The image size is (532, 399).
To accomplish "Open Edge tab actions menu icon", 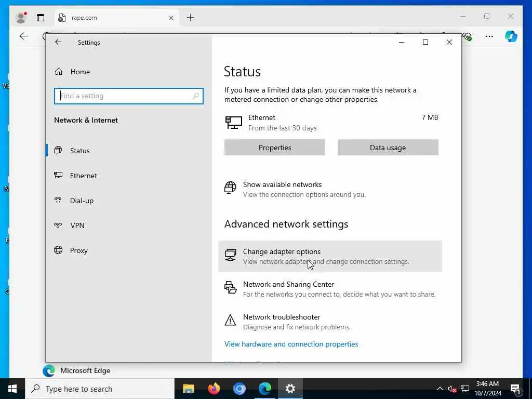I will (x=41, y=18).
